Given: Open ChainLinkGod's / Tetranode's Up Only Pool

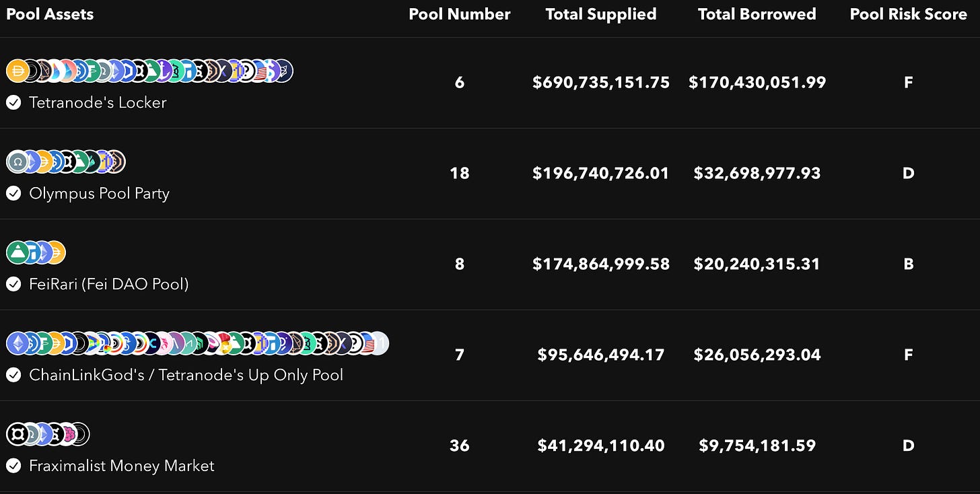Looking at the screenshot, I should [186, 375].
